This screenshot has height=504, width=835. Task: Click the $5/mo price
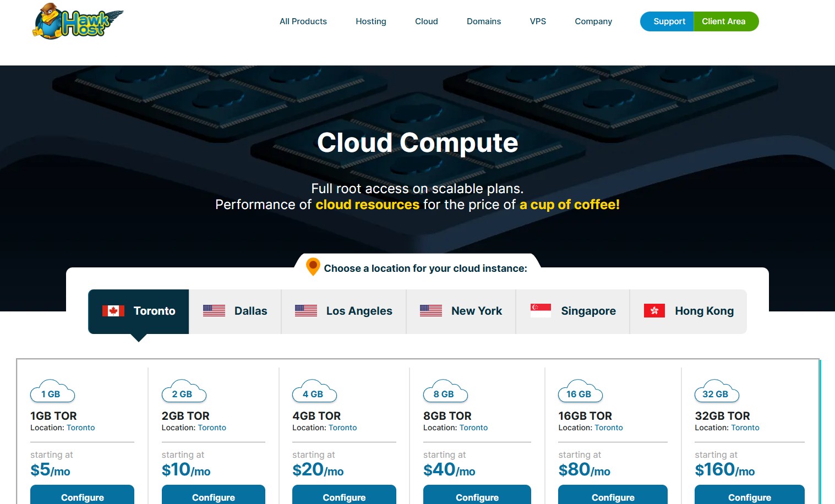pos(50,470)
